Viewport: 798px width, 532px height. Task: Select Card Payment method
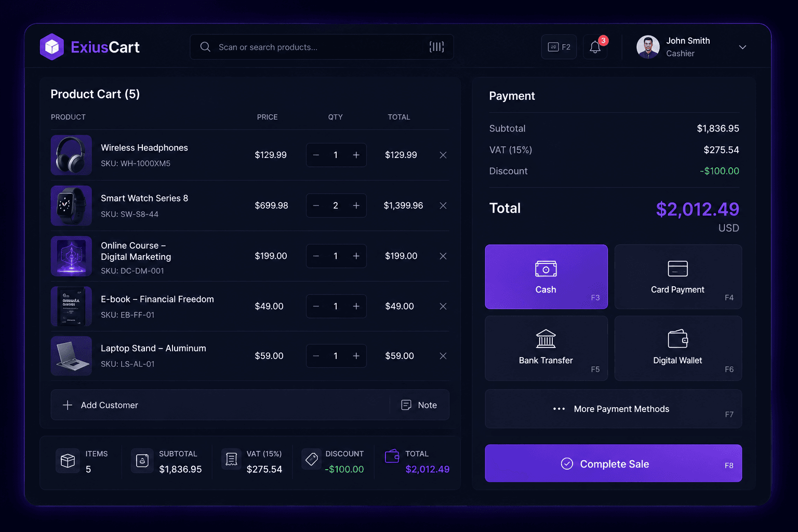678,277
